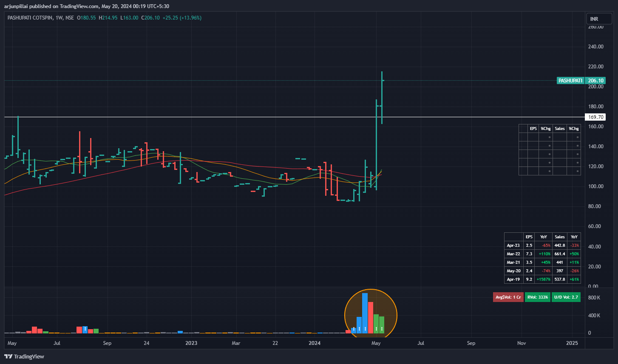The image size is (618, 364).
Task: Click the -26% sales change cell
Action: click(574, 271)
